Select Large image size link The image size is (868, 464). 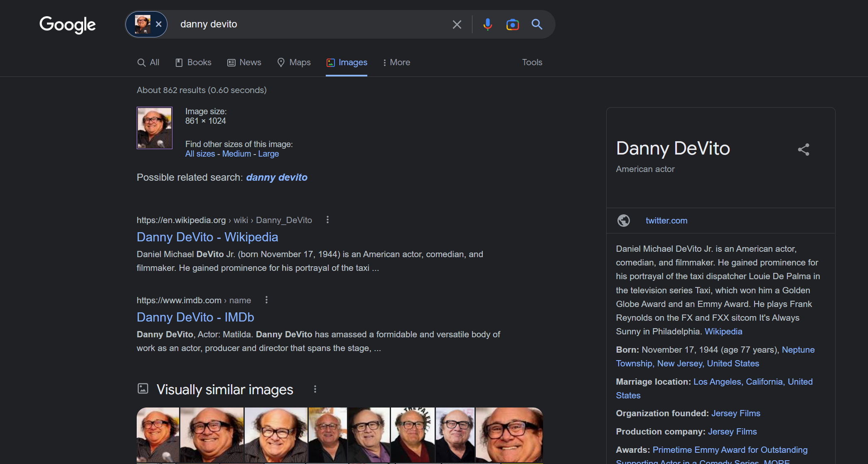[x=268, y=154]
